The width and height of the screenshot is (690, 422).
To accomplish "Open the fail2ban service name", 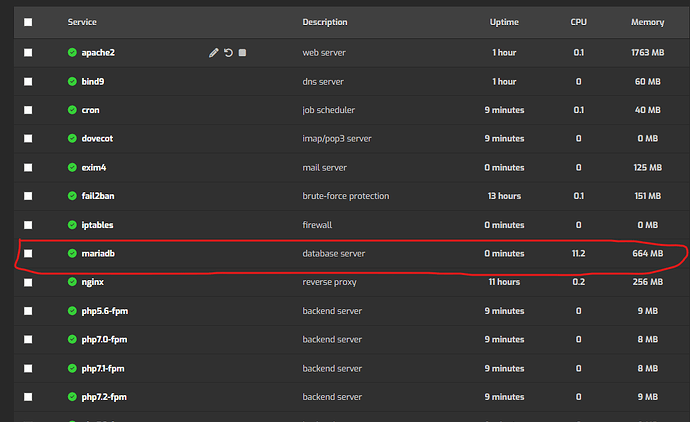I will [x=98, y=196].
